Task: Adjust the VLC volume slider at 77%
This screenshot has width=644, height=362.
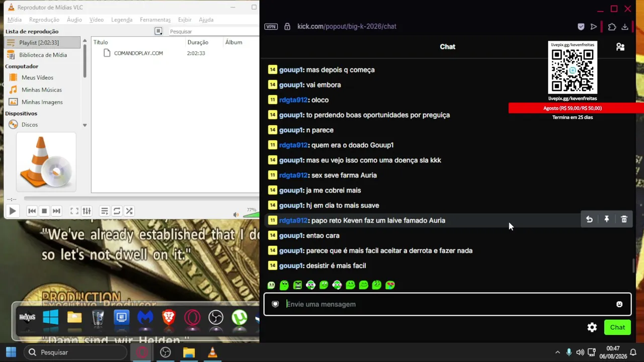Action: pyautogui.click(x=251, y=214)
